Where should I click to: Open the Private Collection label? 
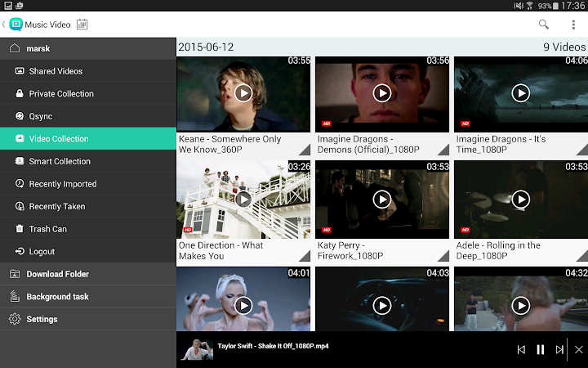point(61,93)
